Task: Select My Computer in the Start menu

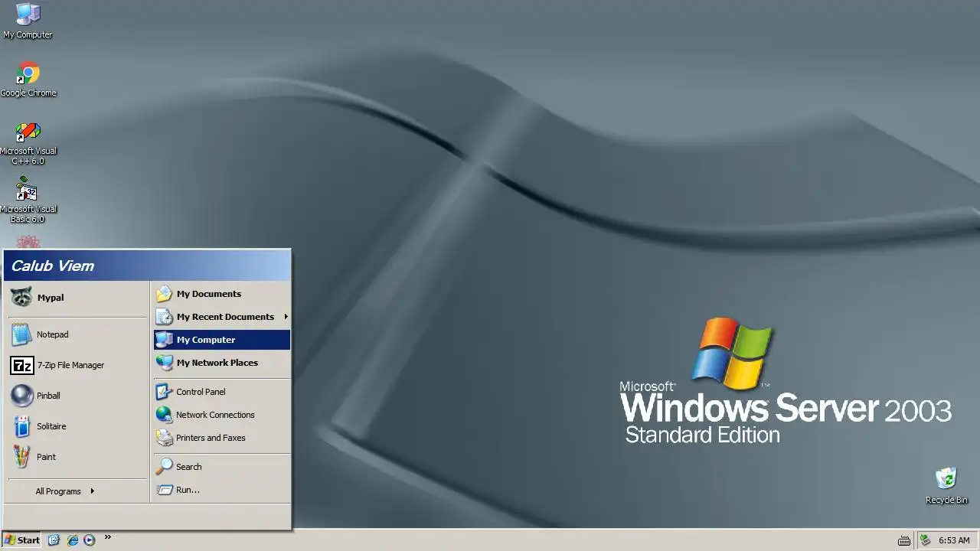Action: click(x=222, y=340)
